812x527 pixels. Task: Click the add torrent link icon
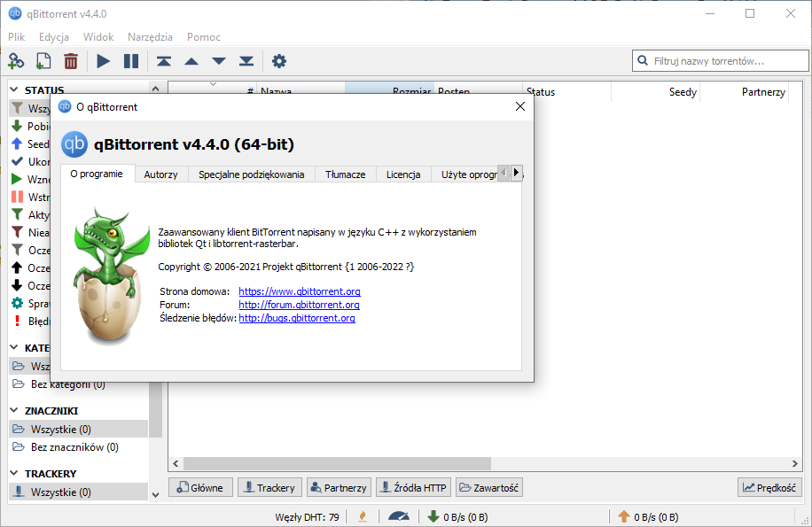16,61
